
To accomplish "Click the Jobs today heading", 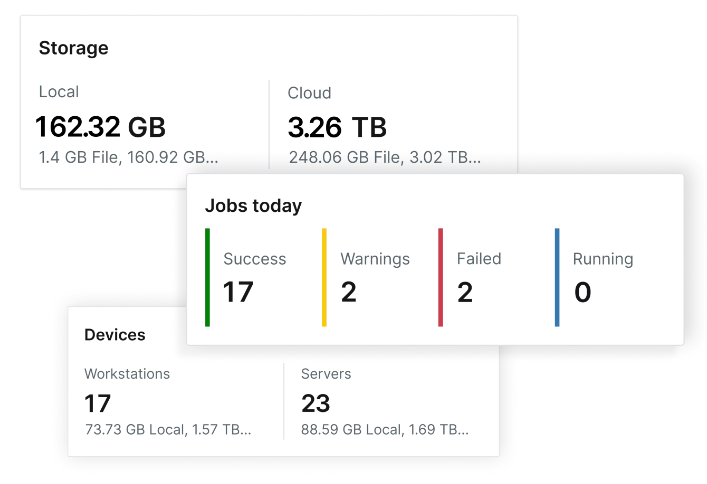I will (x=253, y=206).
